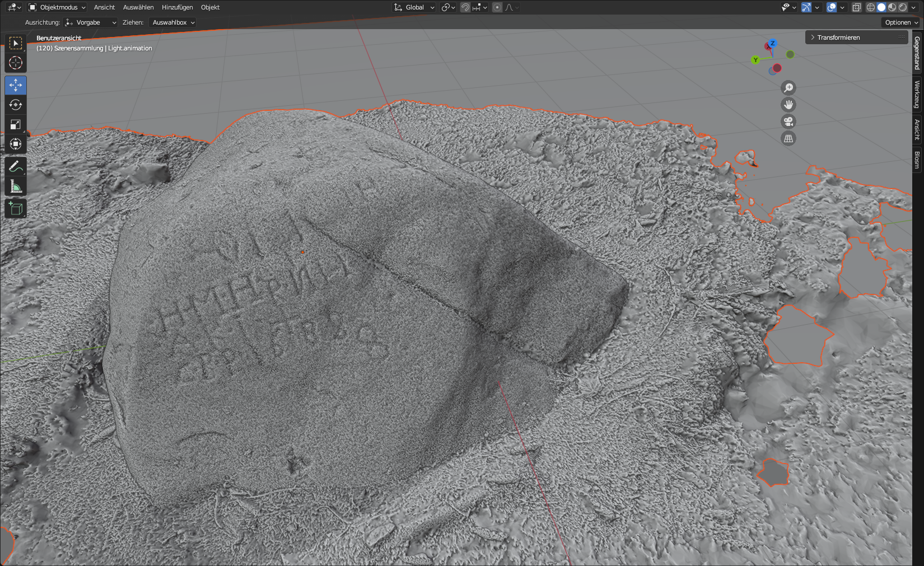Toggle X-ray display mode
Viewport: 924px width, 566px height.
tap(856, 7)
